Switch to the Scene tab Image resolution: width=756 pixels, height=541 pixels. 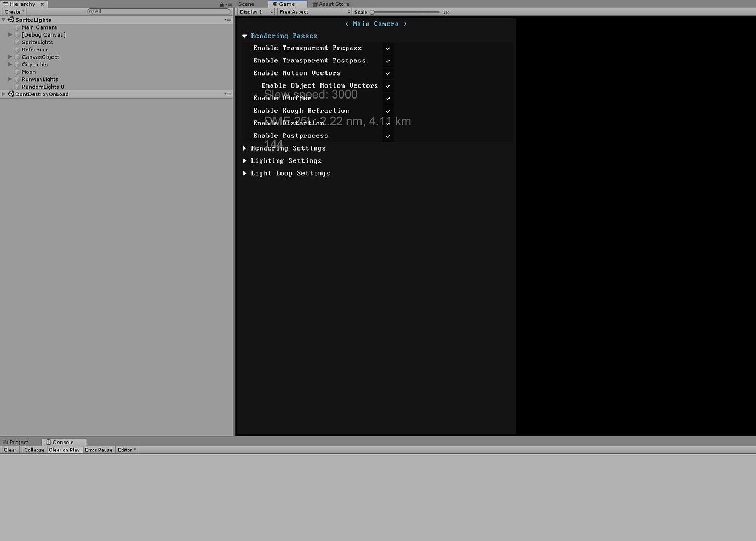point(246,4)
